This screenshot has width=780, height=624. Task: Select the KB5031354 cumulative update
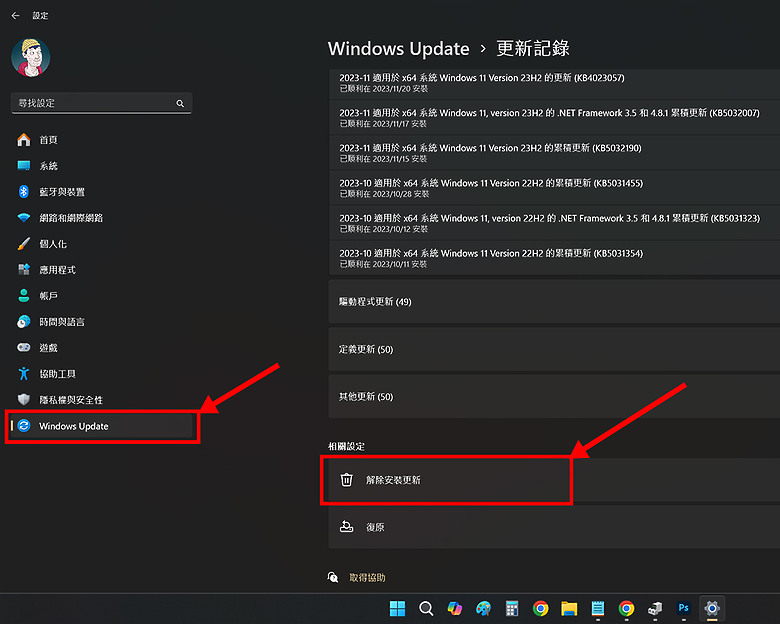tap(554, 258)
